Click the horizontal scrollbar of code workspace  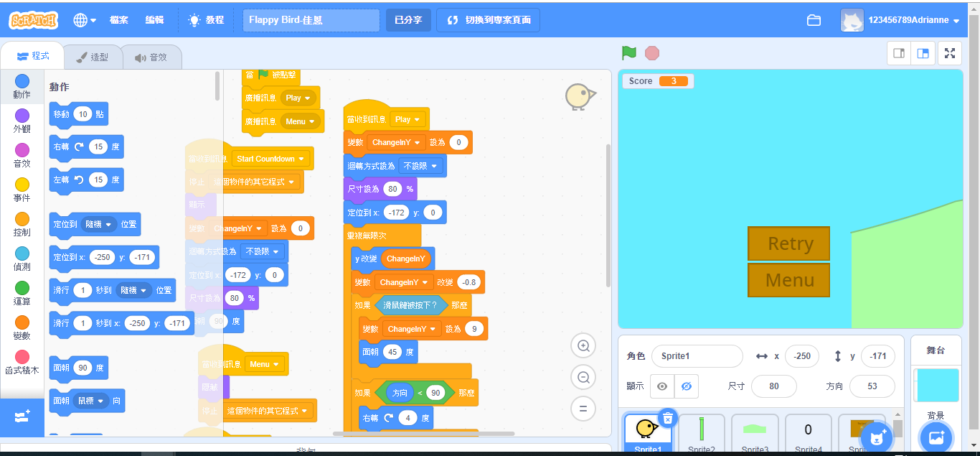[423, 434]
